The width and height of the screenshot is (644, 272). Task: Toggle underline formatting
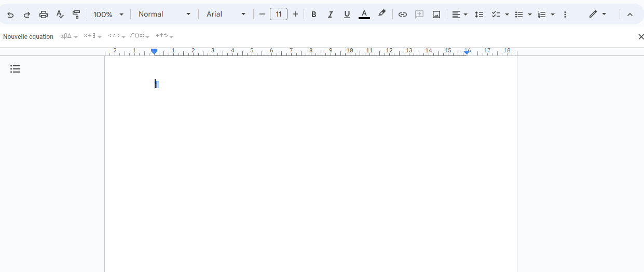point(347,15)
